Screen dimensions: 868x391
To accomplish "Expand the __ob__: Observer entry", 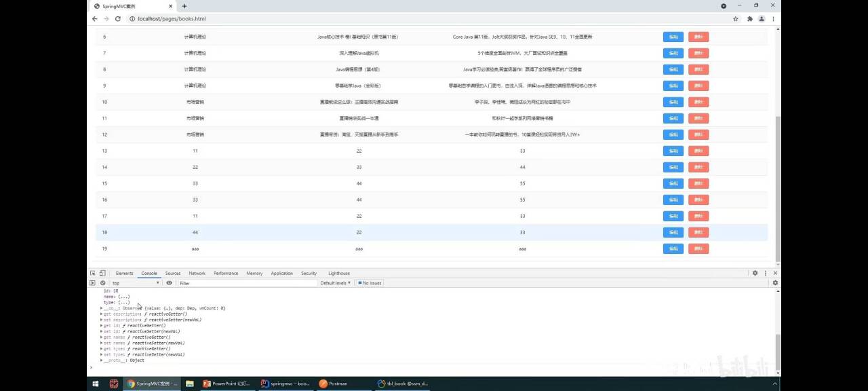I will click(x=102, y=308).
